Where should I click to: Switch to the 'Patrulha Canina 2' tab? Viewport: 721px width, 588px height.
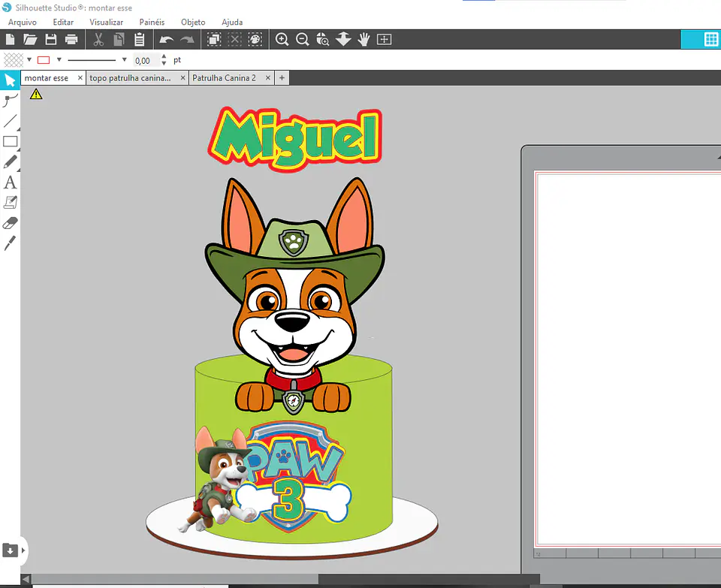[x=224, y=78]
